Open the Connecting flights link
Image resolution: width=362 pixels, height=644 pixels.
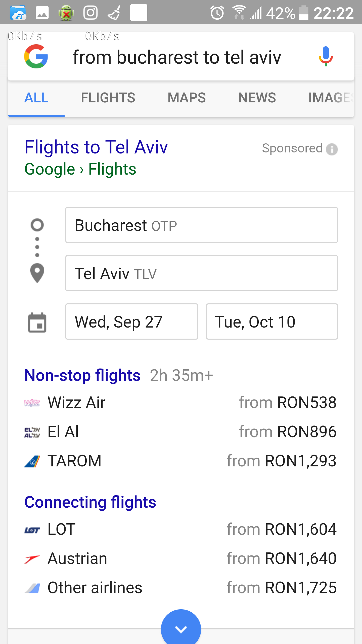coord(90,502)
